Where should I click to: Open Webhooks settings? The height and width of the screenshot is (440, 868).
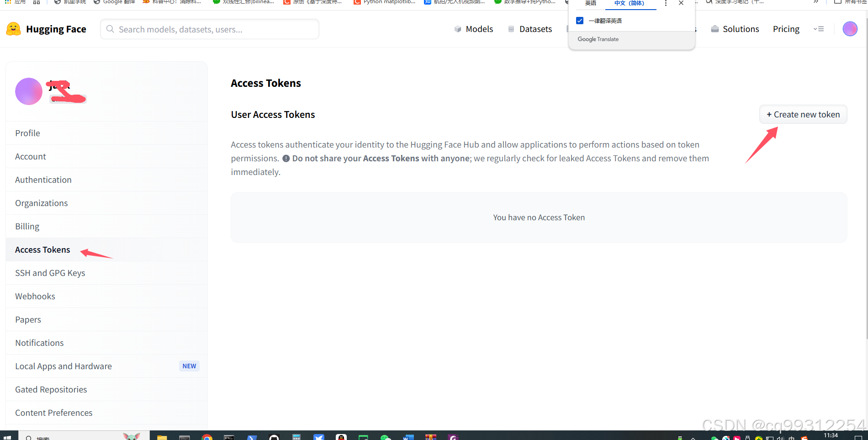[106, 296]
